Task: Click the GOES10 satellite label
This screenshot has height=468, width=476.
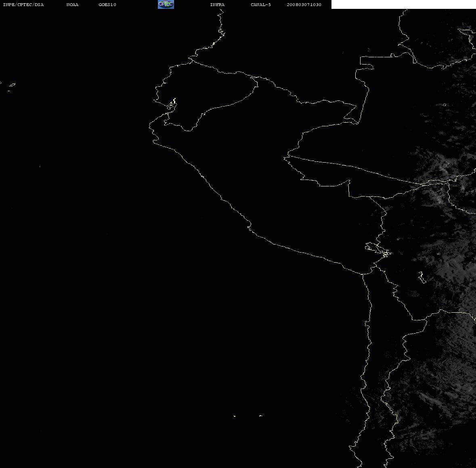Action: click(107, 4)
